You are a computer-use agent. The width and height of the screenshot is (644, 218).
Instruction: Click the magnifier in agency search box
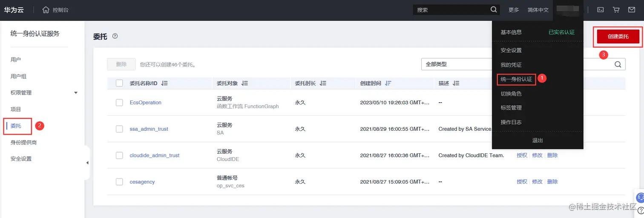[618, 64]
